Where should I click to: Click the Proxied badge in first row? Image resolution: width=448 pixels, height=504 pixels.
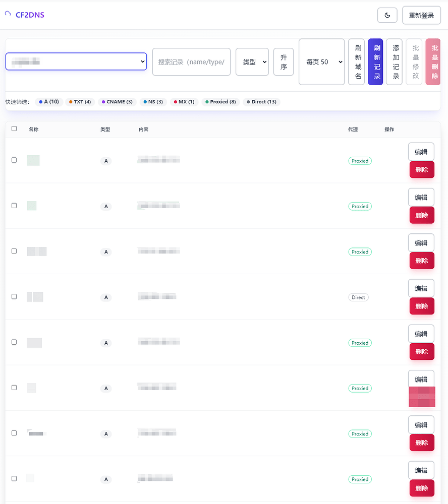(x=360, y=161)
